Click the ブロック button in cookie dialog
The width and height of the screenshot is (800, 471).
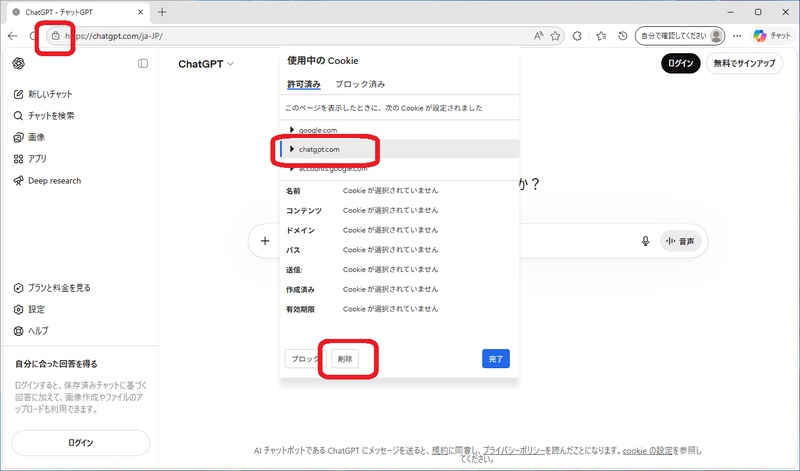click(305, 359)
